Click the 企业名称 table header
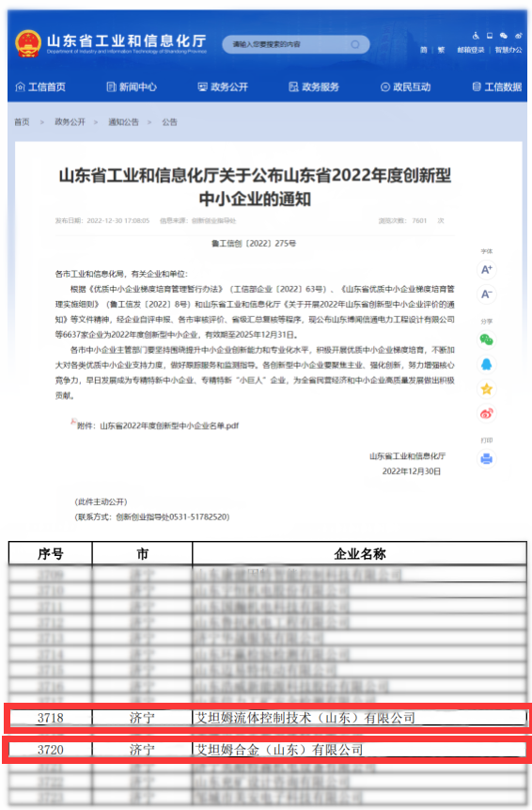The image size is (532, 810). pos(360,554)
